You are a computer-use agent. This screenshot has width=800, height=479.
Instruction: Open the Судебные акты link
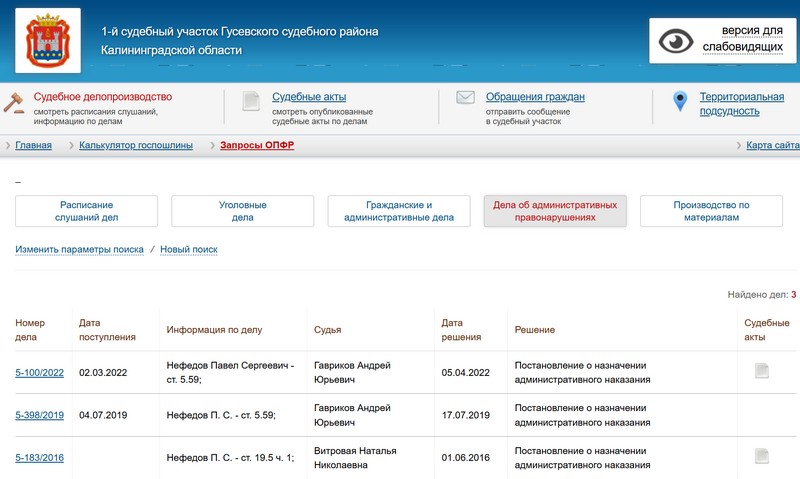[309, 97]
